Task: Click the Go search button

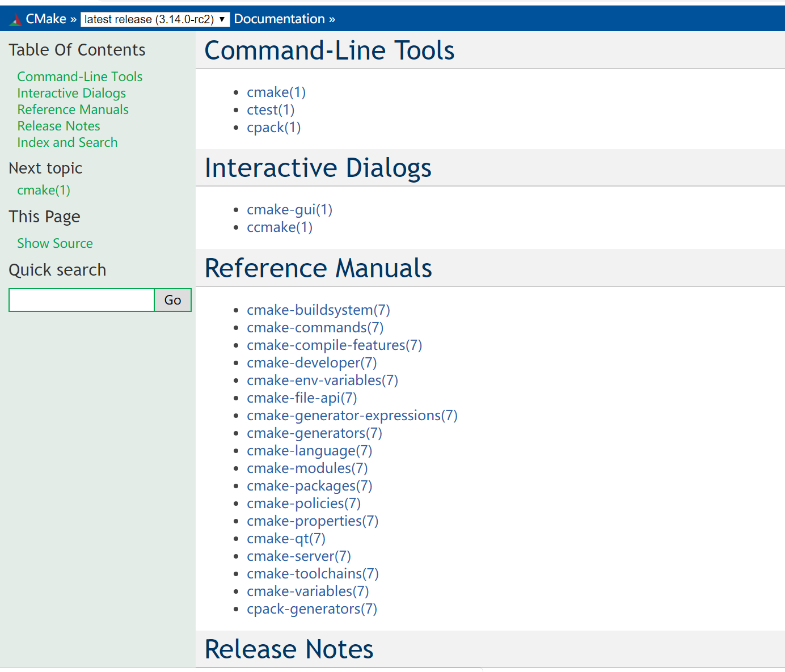Action: [172, 300]
